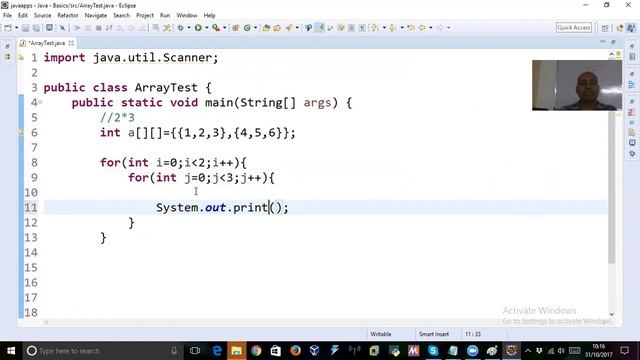The width and height of the screenshot is (640, 360).
Task: Click the Writable status bar entry
Action: (x=381, y=334)
